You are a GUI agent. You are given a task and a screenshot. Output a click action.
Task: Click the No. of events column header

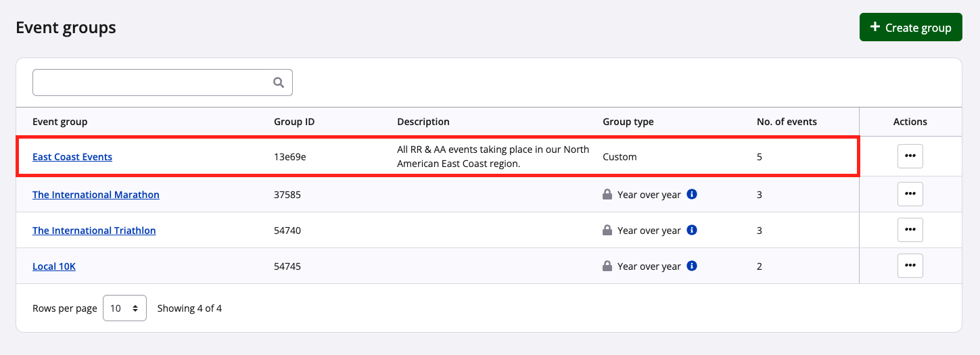click(787, 122)
